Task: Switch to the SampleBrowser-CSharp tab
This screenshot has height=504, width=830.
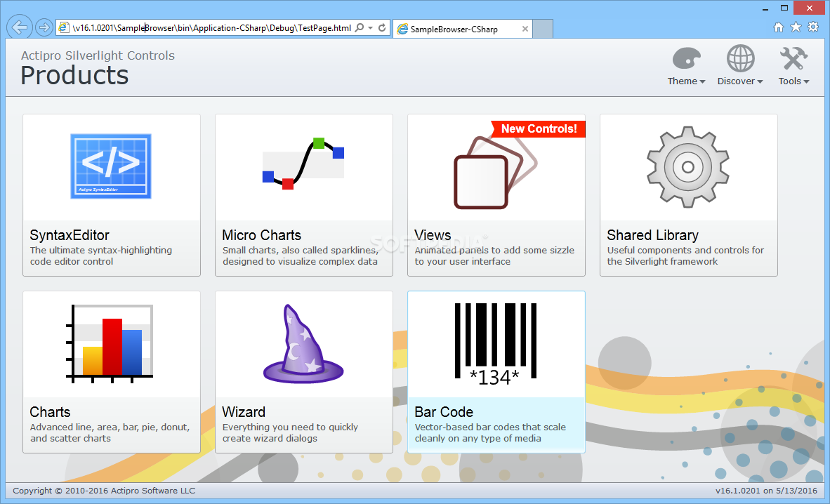Action: click(461, 29)
